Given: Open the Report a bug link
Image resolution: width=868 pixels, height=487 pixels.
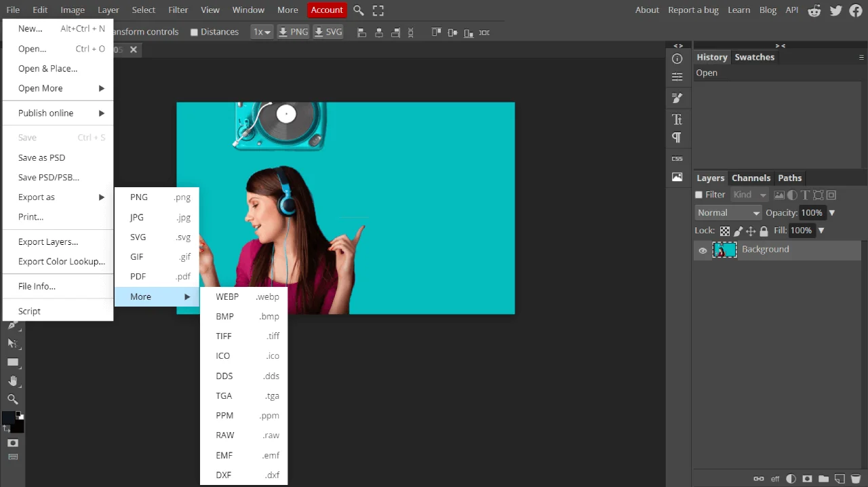Looking at the screenshot, I should tap(693, 10).
